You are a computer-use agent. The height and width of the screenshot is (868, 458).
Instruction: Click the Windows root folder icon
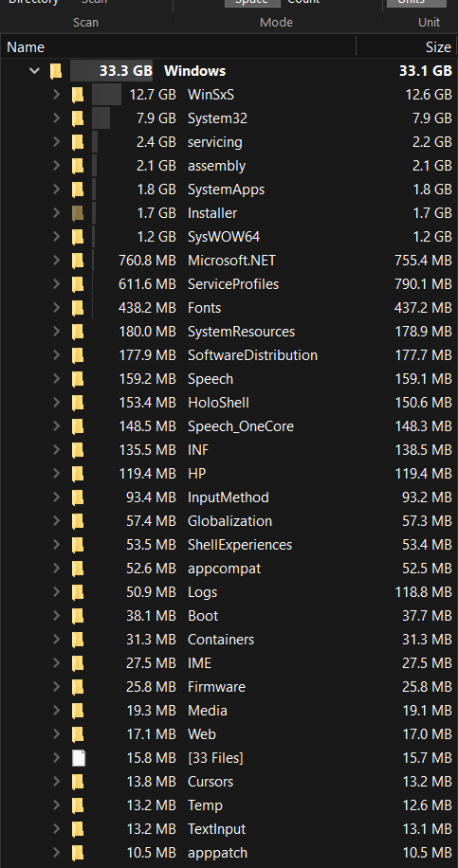55,71
